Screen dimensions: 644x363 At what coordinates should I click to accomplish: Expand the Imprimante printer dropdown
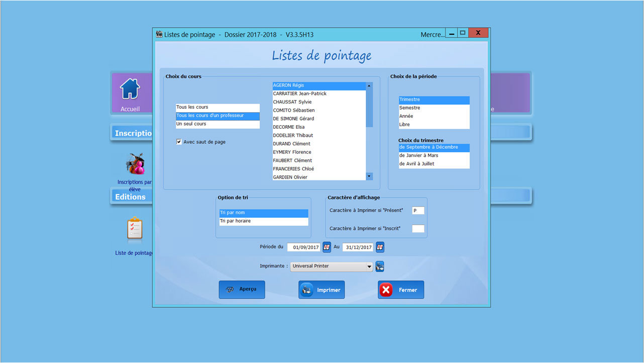pos(369,266)
